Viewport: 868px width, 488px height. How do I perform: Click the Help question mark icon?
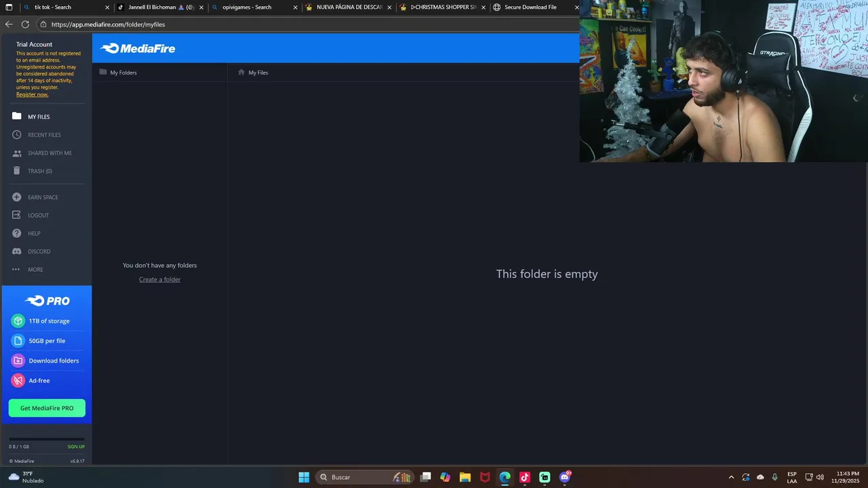click(x=16, y=233)
